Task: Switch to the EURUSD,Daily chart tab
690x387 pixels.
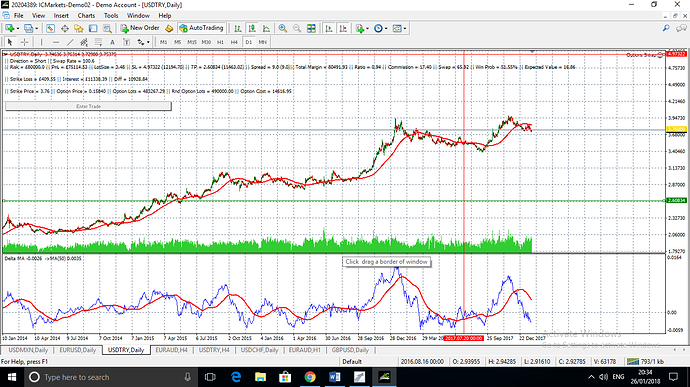Action: pyautogui.click(x=77, y=350)
